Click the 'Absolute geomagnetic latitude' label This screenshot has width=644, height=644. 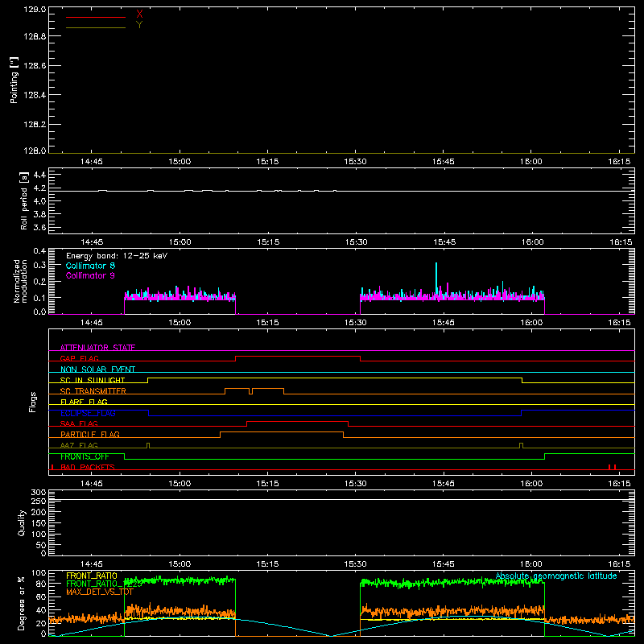click(556, 576)
